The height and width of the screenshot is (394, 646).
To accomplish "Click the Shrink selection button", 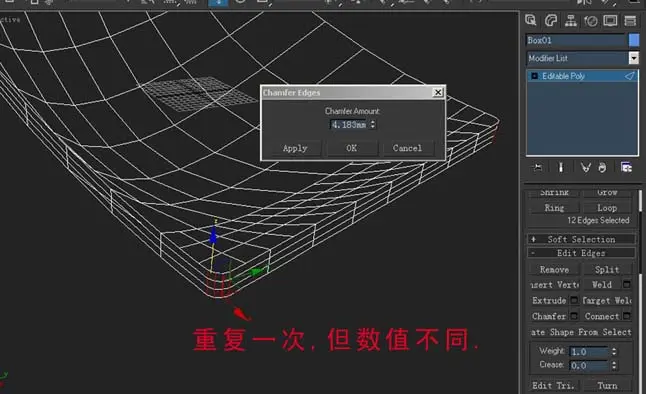I will pyautogui.click(x=554, y=192).
